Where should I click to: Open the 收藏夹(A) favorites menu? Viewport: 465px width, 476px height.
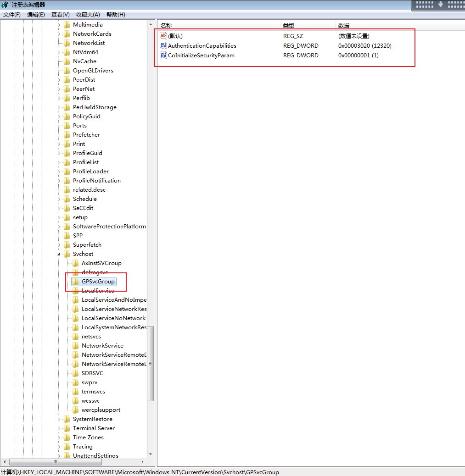(88, 15)
